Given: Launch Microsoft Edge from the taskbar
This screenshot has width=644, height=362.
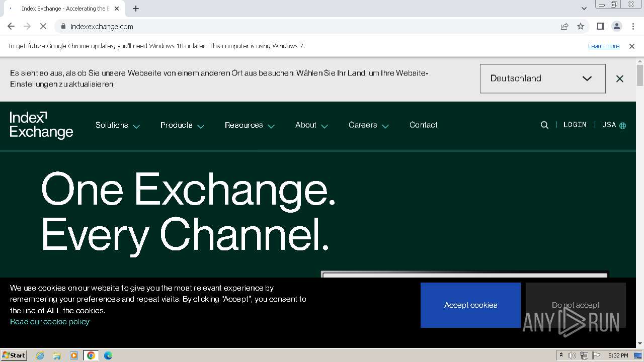Looking at the screenshot, I should coord(108,355).
